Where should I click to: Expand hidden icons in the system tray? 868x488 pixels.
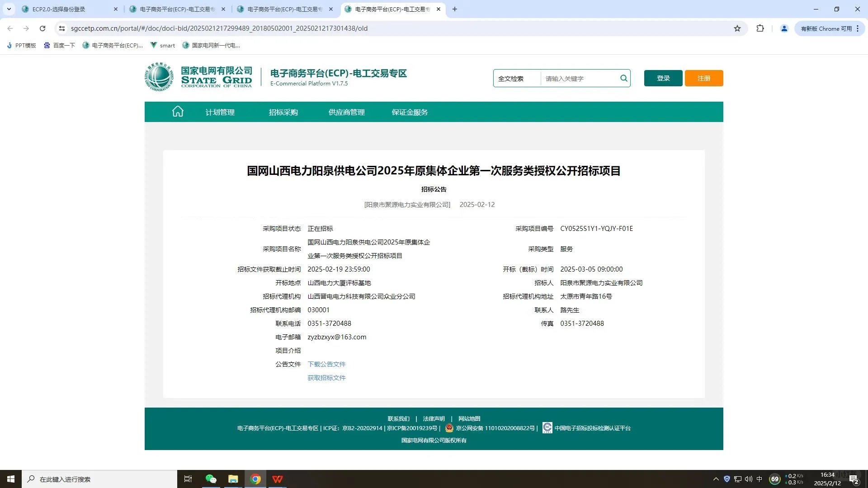click(x=716, y=479)
